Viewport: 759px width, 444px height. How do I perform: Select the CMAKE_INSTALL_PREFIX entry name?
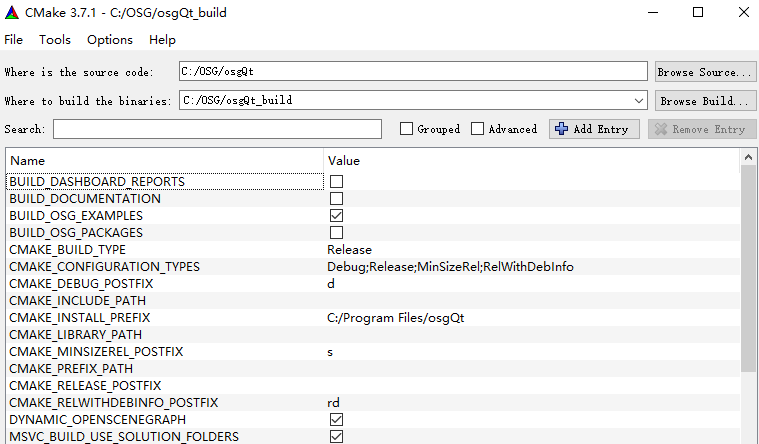pos(79,318)
